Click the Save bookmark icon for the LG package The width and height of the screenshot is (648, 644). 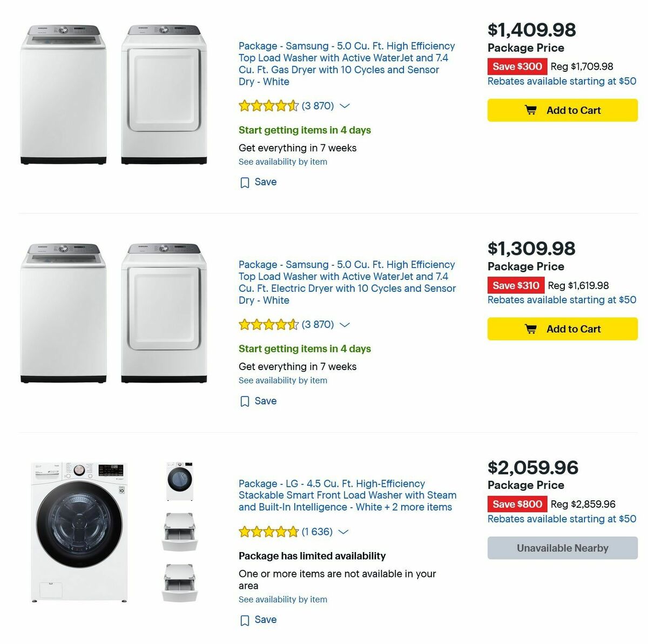246,620
